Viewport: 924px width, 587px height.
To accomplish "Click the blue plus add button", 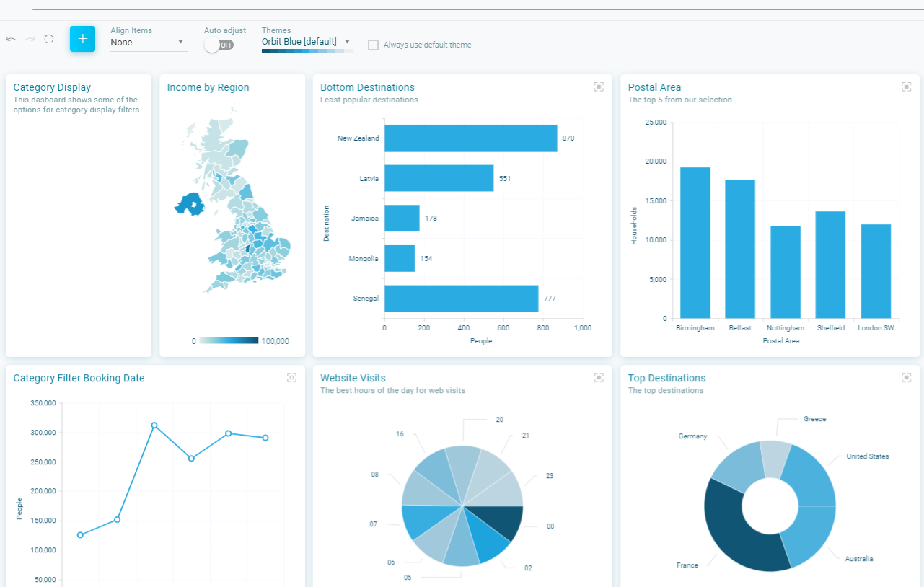I will pyautogui.click(x=82, y=39).
